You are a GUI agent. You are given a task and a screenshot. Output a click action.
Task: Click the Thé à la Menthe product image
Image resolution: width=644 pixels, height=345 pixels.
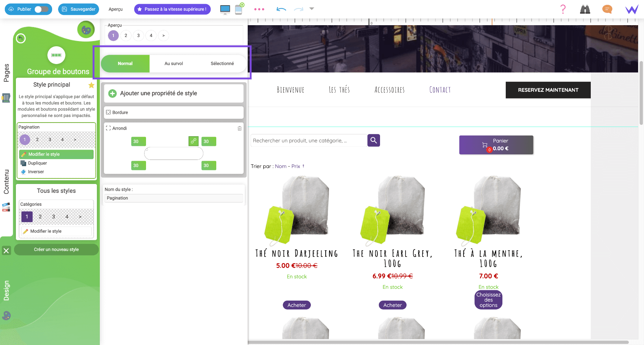pos(488,210)
